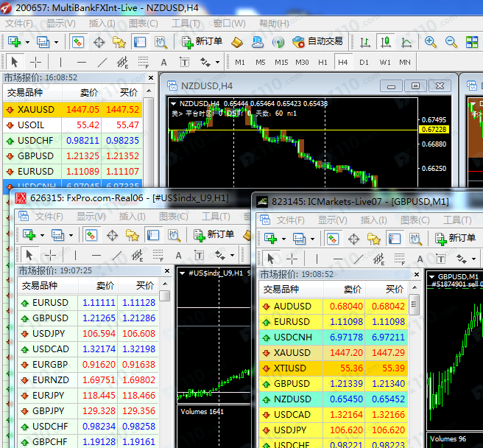Enable 自动交易 auto trading button
Image resolution: width=483 pixels, height=448 pixels.
pos(317,42)
